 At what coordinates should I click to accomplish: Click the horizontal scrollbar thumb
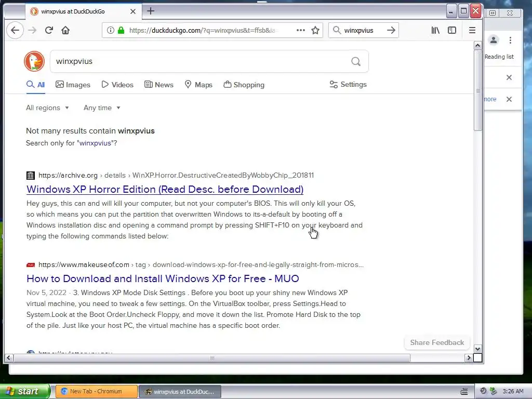tap(212, 358)
